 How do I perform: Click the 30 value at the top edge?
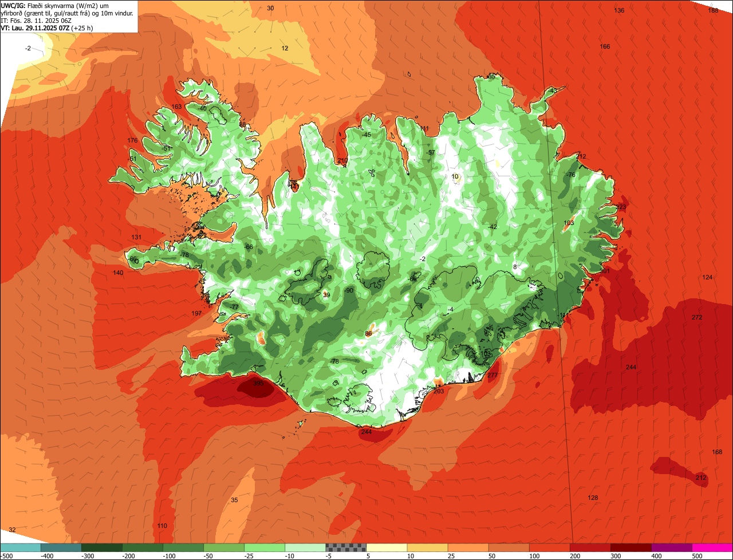(x=270, y=8)
